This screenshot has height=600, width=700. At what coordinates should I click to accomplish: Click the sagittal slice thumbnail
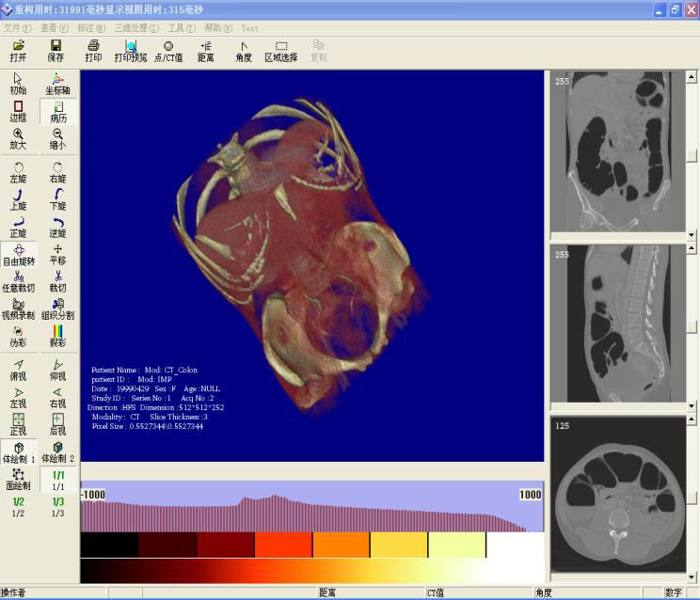[x=618, y=324]
